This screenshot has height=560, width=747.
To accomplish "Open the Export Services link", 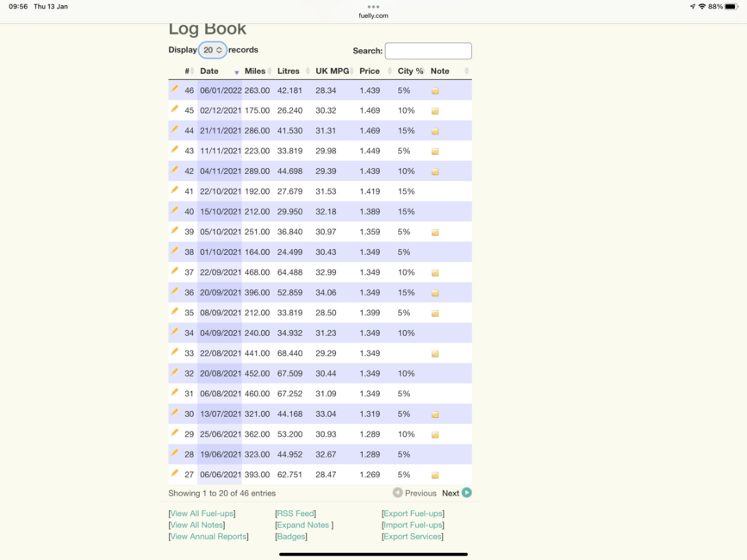I will (x=413, y=536).
